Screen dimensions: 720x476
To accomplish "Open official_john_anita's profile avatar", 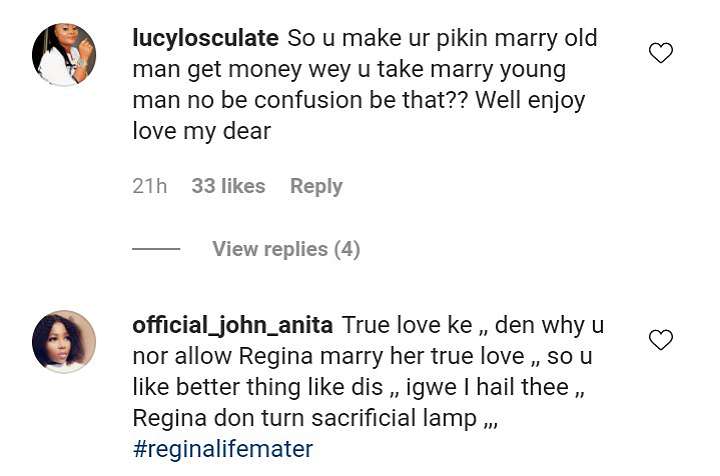I will 64,341.
